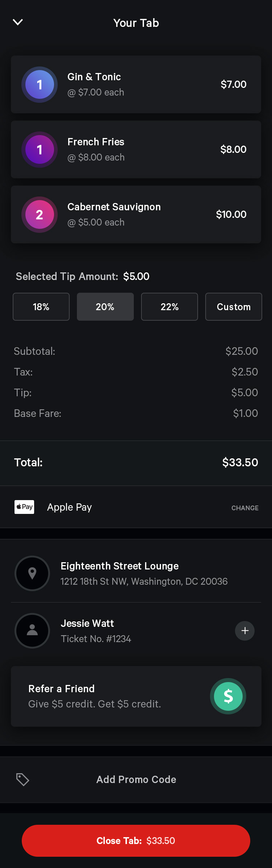The height and width of the screenshot is (868, 272).
Task: Change the Apple Pay payment method
Action: (x=245, y=508)
